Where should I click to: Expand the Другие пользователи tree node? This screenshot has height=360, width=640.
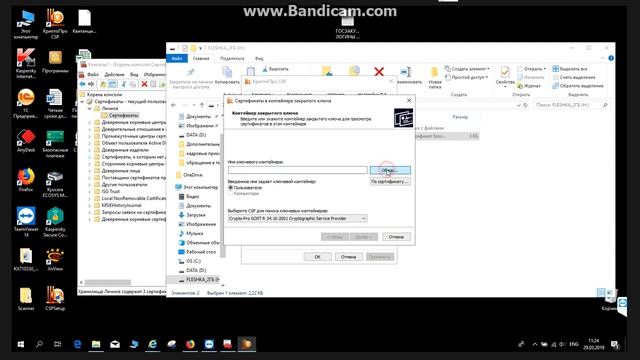coord(89,184)
